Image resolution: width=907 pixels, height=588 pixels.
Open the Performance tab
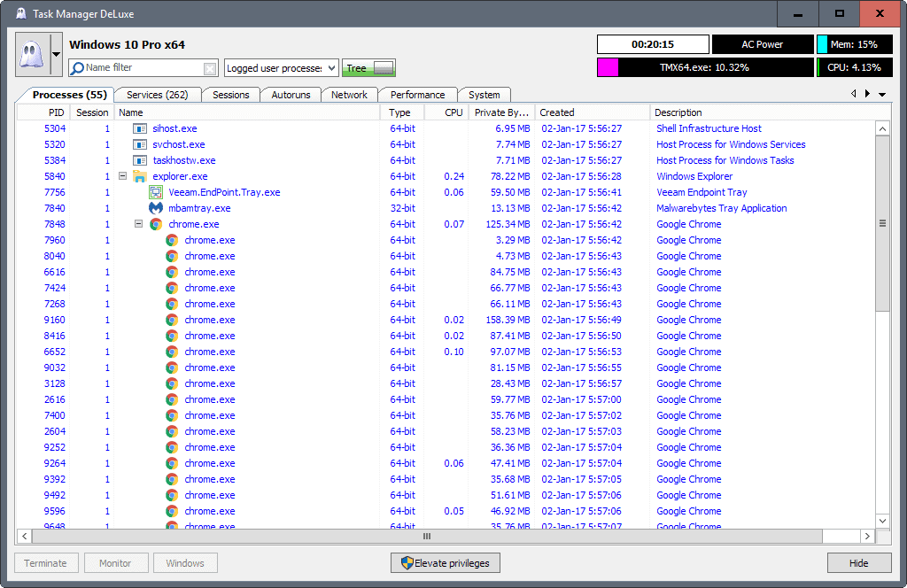click(418, 95)
